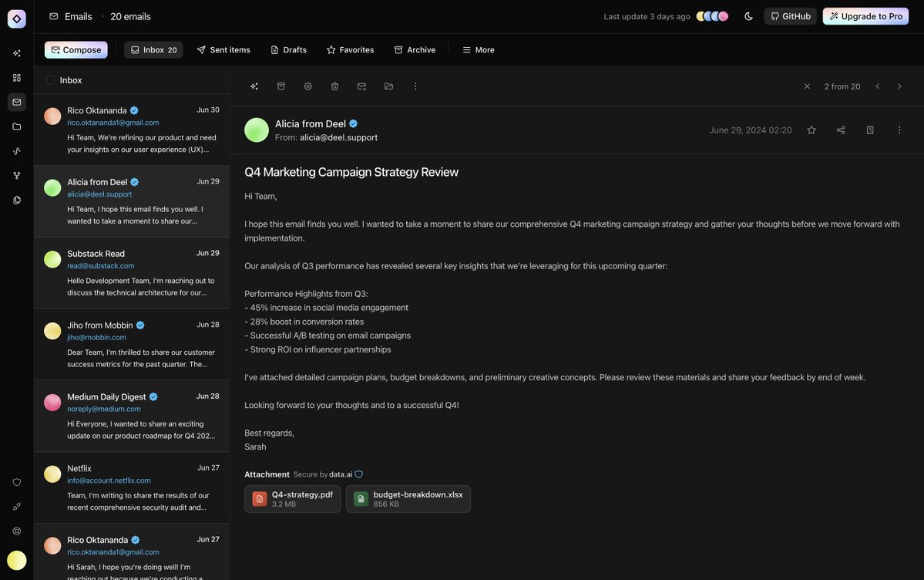Click Alicia from Deel green avatar in header

257,130
